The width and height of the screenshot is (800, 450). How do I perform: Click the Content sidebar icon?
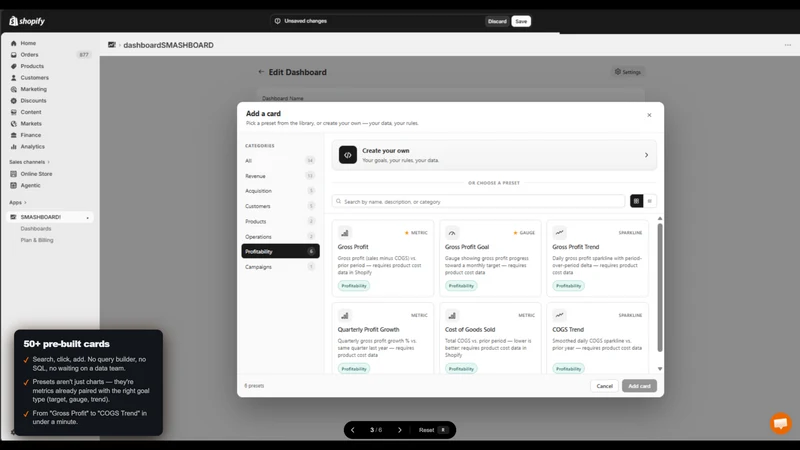(x=14, y=112)
